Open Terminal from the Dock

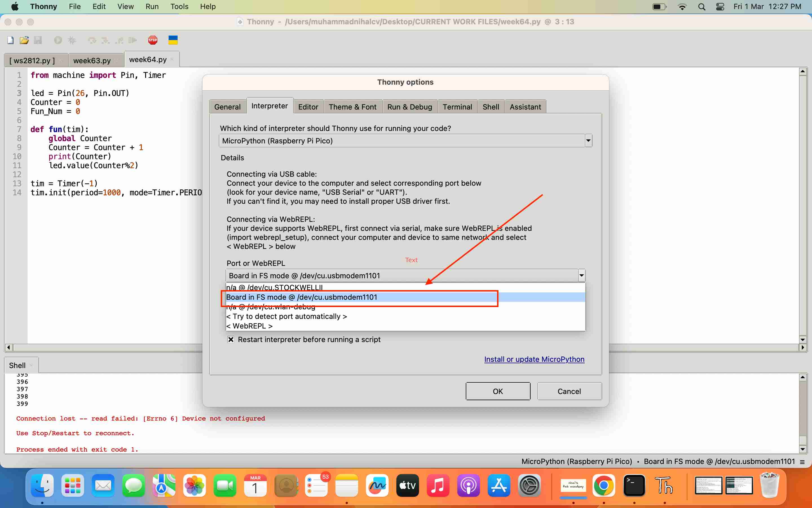click(x=634, y=485)
